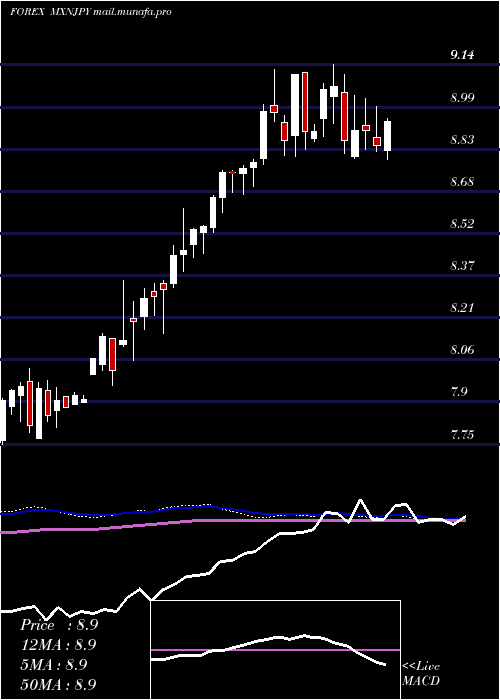
Task: Click the 8.83 price axis label
Action: coord(462,140)
